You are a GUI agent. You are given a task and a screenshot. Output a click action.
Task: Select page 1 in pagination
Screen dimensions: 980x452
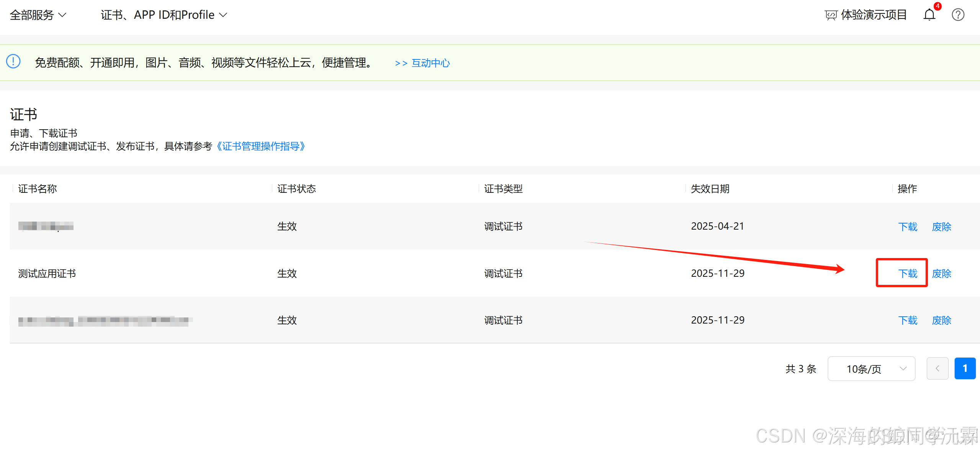point(965,368)
